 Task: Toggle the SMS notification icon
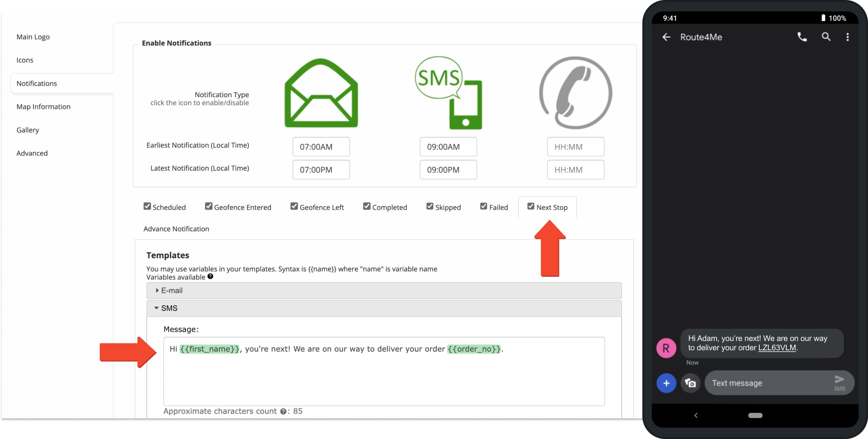click(449, 93)
